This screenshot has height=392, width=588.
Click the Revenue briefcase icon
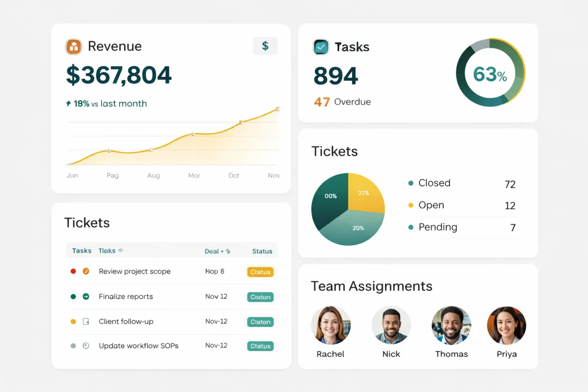(x=73, y=46)
